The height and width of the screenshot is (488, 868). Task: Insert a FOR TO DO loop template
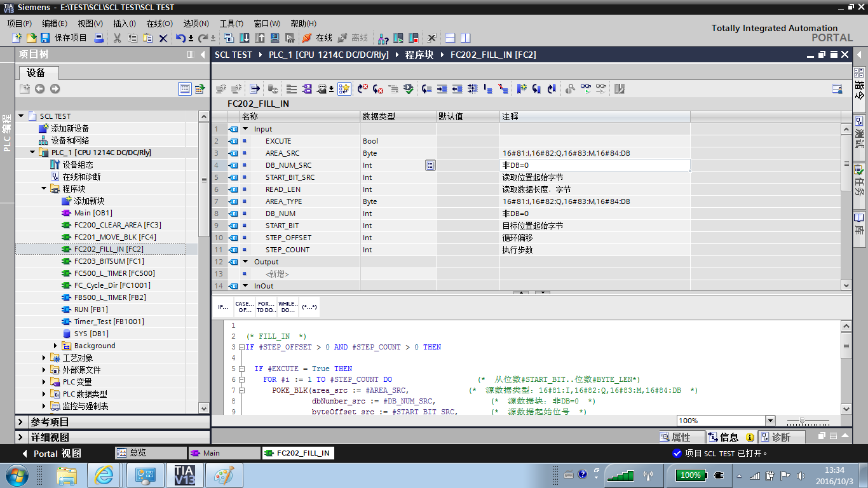[266, 307]
